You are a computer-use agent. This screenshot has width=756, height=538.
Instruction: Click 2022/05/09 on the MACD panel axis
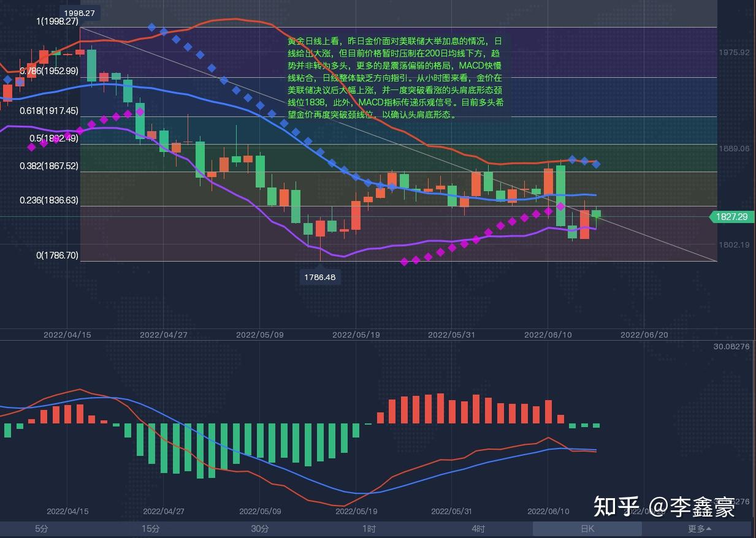(x=260, y=511)
